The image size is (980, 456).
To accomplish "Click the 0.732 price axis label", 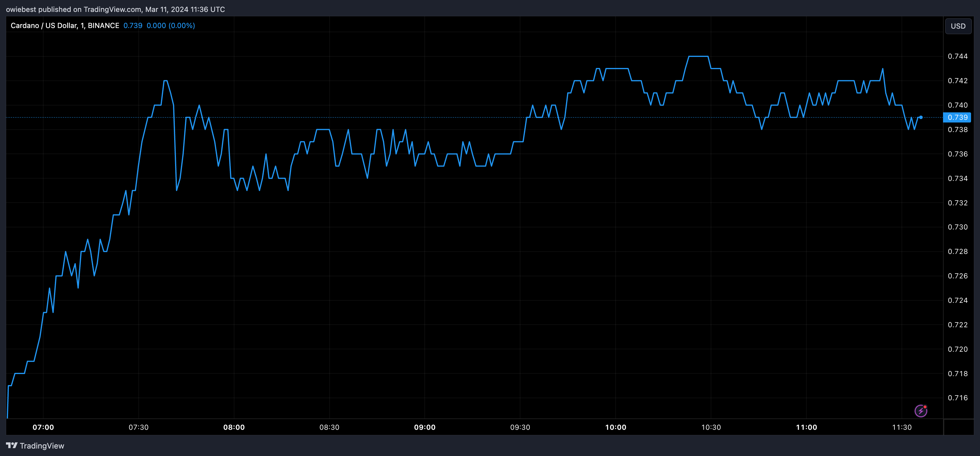I will tap(958, 203).
